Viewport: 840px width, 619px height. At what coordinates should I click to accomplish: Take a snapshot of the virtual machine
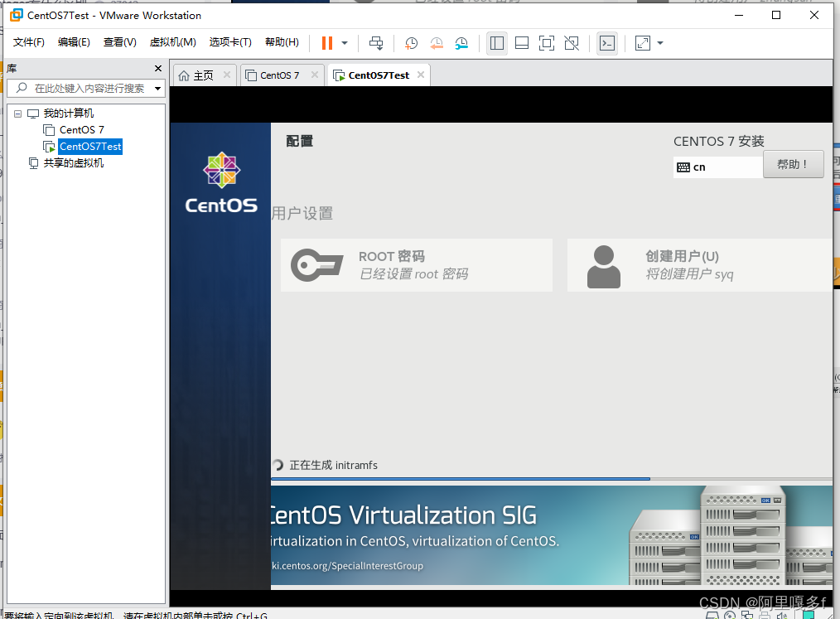coord(411,43)
